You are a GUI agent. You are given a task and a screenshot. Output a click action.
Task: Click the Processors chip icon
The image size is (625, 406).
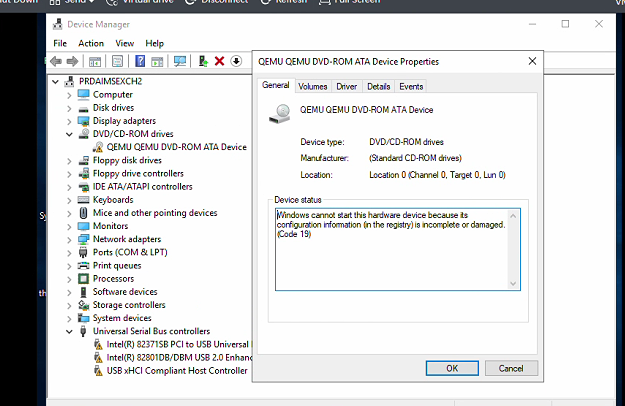tap(84, 279)
